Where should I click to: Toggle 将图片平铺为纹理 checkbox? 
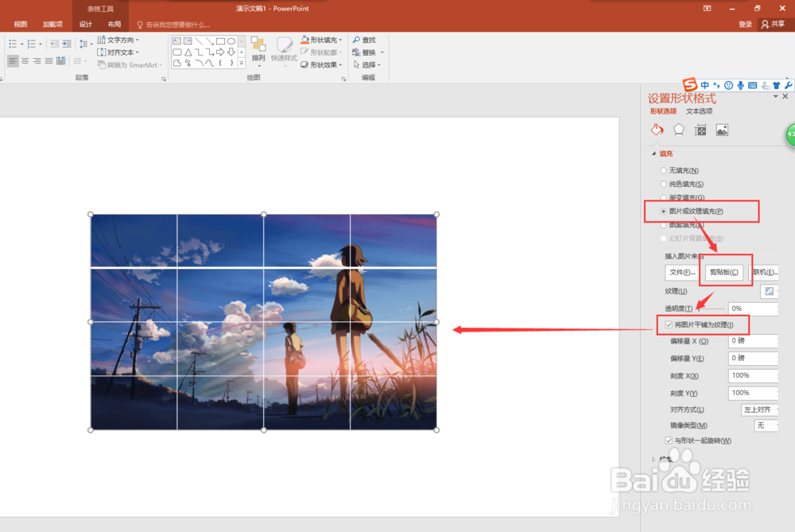point(669,324)
